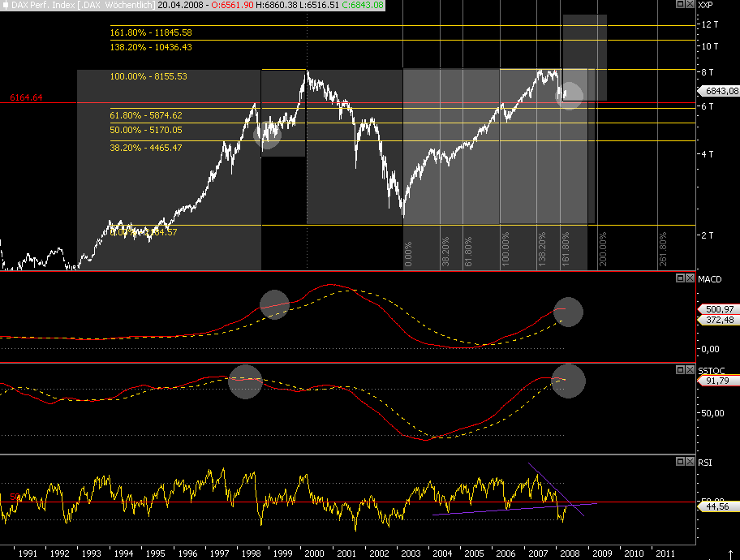The height and width of the screenshot is (560, 740).
Task: Close the SSTOC indicator panel
Action: tap(690, 370)
